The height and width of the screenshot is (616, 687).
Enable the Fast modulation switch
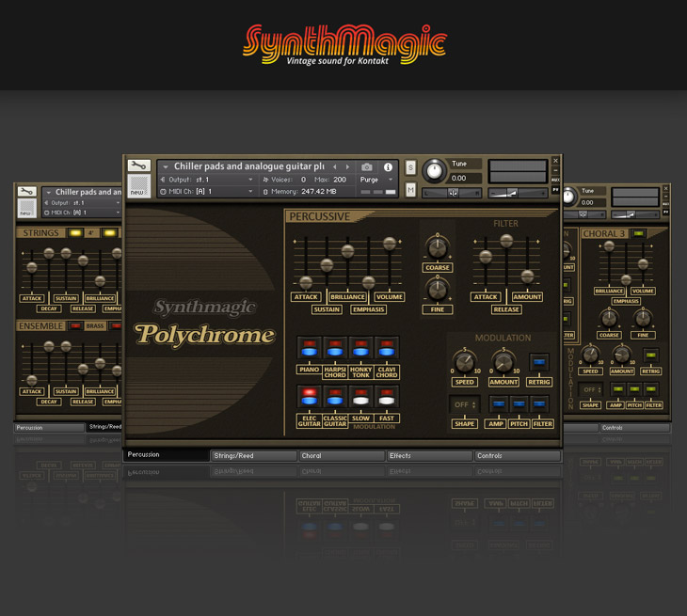point(387,397)
